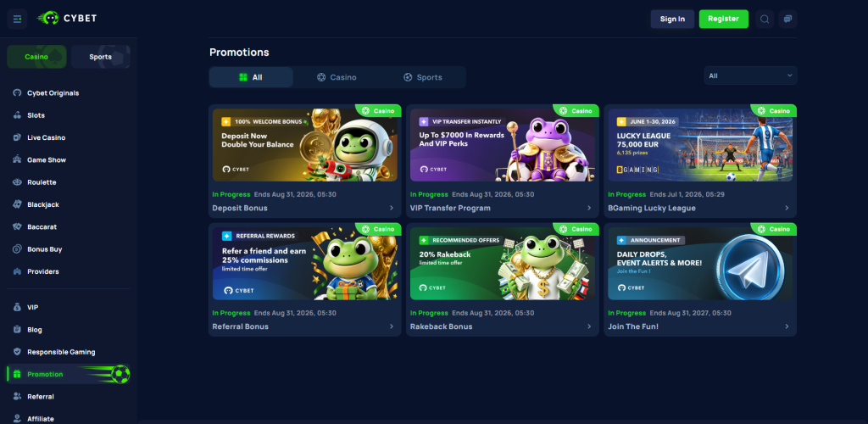868x424 pixels.
Task: Expand Referral Bonus chevron arrow
Action: point(392,326)
